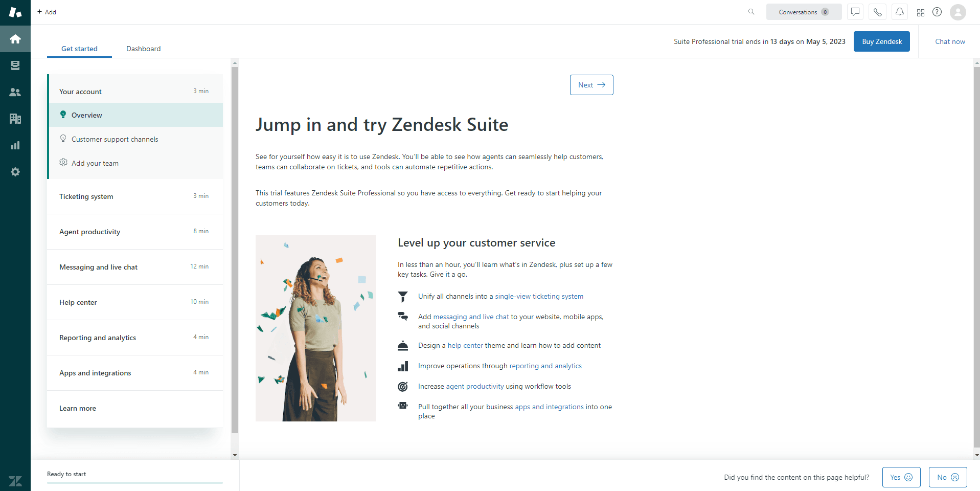Screen dimensions: 980x491
Task: Click the Chat now link
Action: 950,41
